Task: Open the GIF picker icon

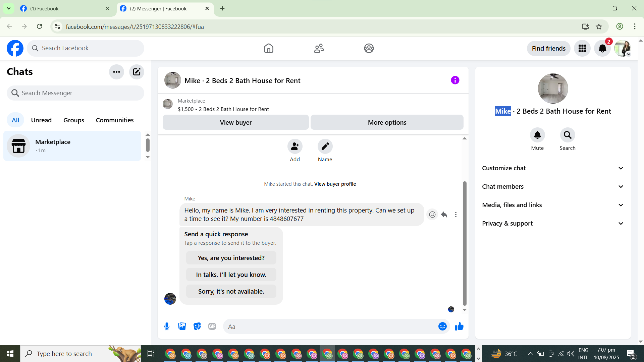Action: click(x=212, y=326)
